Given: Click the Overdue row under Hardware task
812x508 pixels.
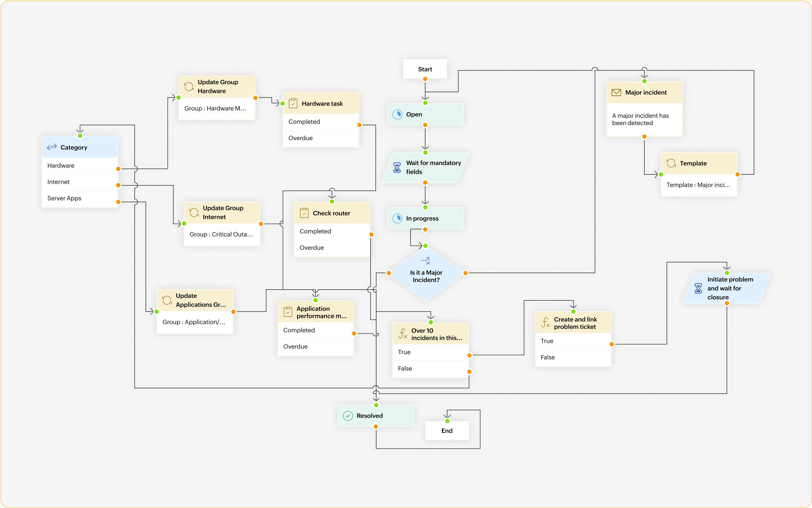Looking at the screenshot, I should click(321, 138).
